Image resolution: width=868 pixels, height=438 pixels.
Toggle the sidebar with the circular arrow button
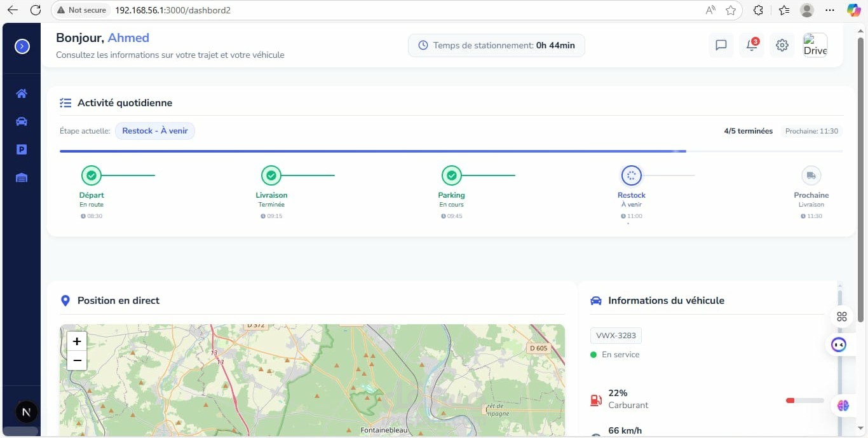[22, 46]
